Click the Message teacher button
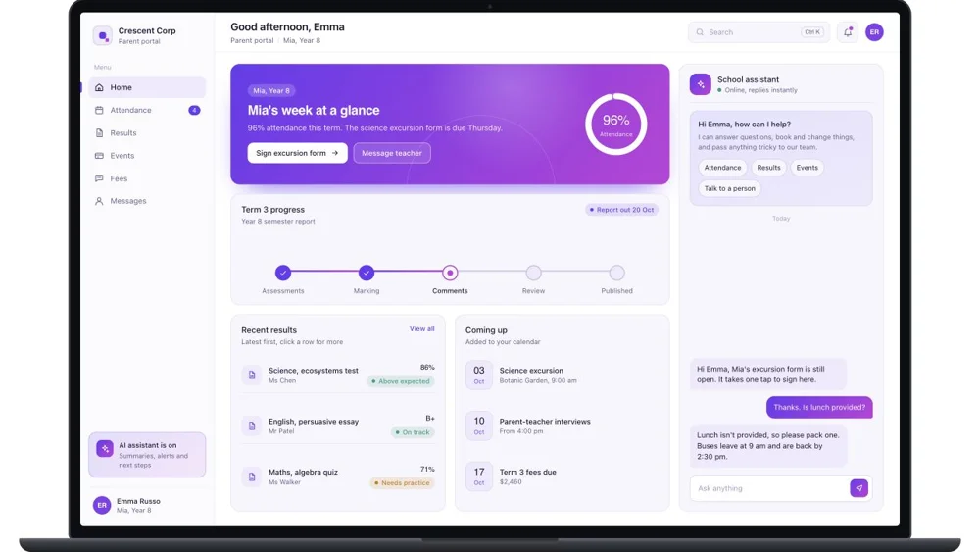 point(392,153)
